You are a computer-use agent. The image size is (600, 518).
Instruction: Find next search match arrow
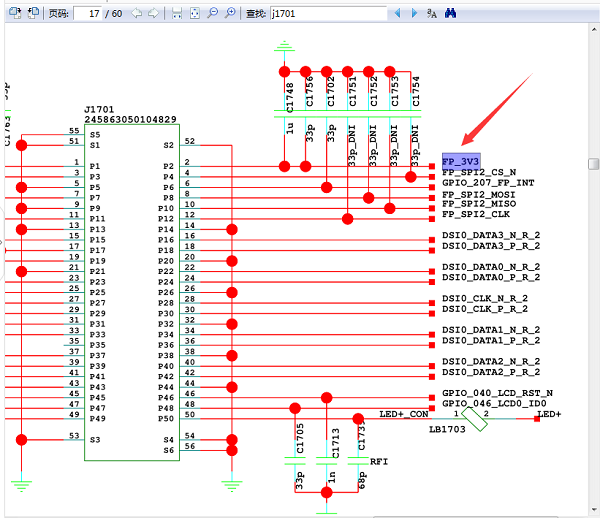point(413,13)
